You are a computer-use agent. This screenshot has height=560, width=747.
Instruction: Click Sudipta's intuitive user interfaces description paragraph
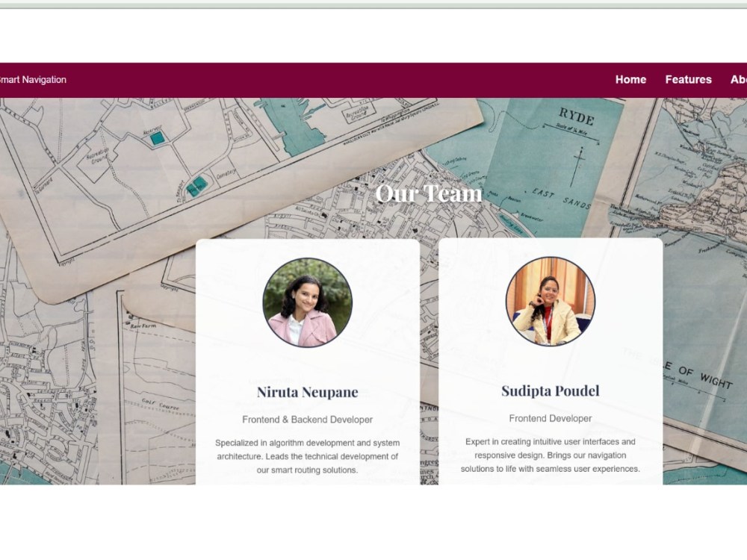[551, 455]
